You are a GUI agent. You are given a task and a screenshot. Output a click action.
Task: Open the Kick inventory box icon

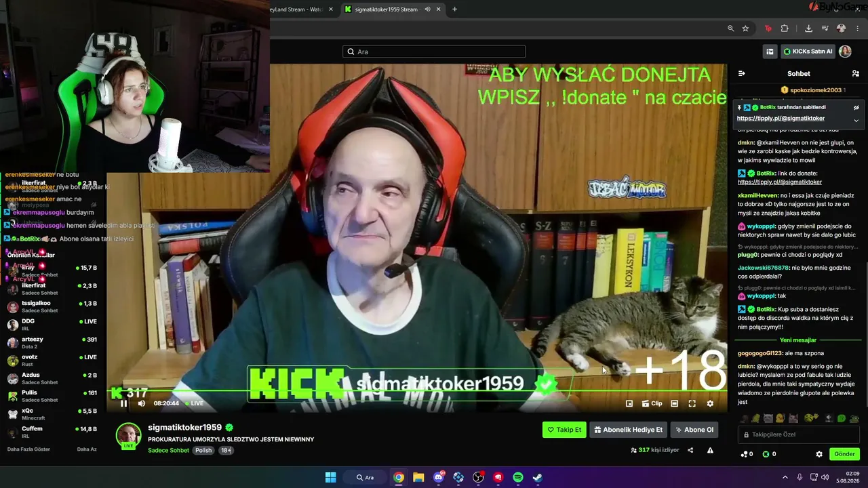pyautogui.click(x=770, y=52)
